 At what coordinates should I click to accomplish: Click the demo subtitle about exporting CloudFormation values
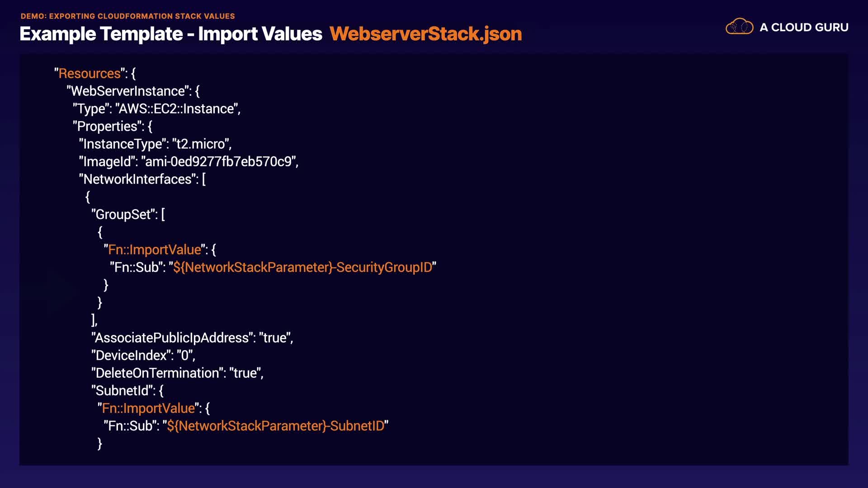tap(127, 16)
